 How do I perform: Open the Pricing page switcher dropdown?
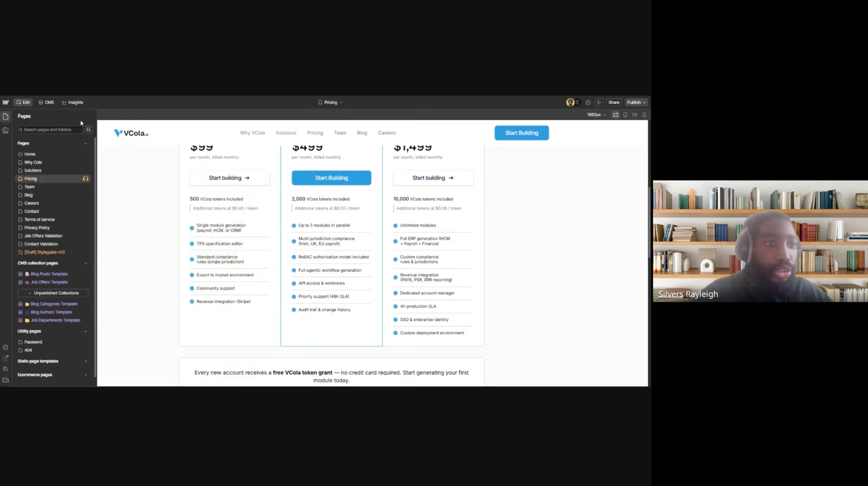point(330,102)
